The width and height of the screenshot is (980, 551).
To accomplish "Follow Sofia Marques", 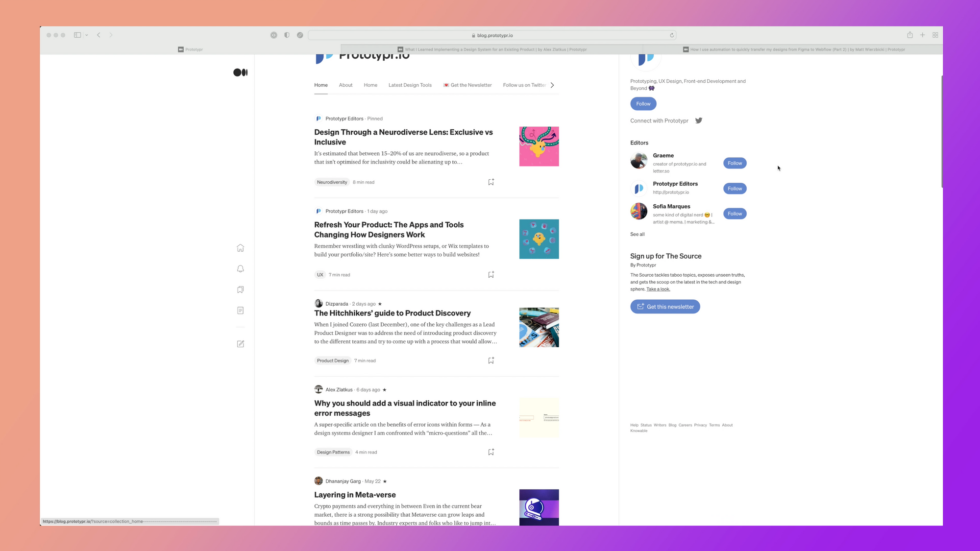I will click(735, 214).
